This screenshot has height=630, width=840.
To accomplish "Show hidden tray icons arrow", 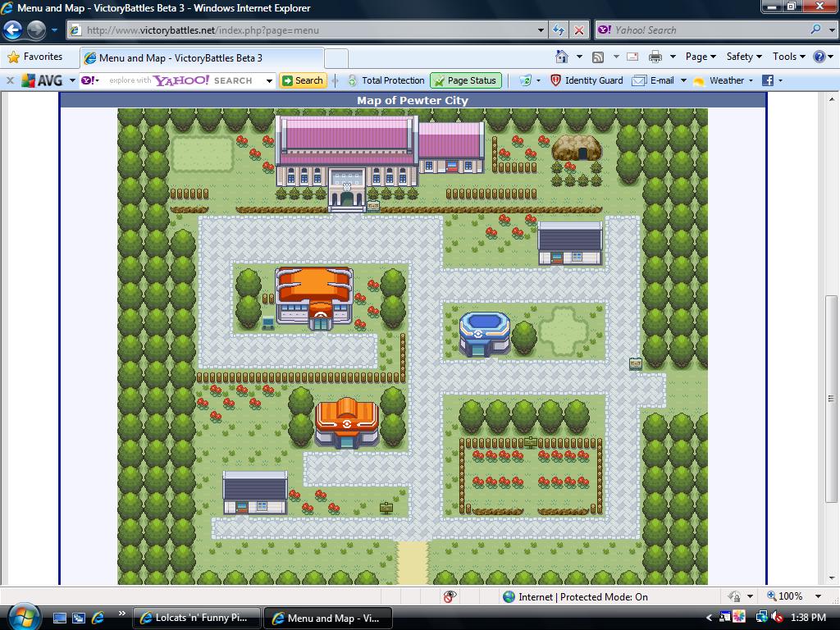I will [x=709, y=618].
